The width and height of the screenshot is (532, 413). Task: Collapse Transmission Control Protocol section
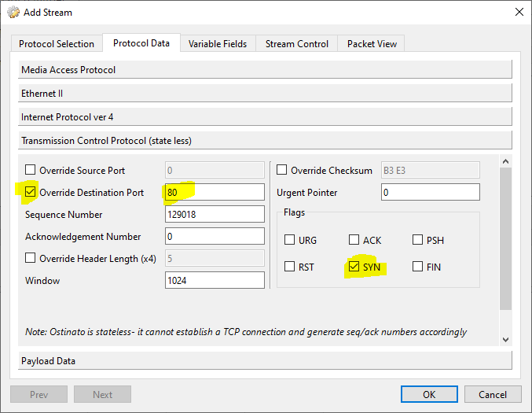tap(265, 140)
